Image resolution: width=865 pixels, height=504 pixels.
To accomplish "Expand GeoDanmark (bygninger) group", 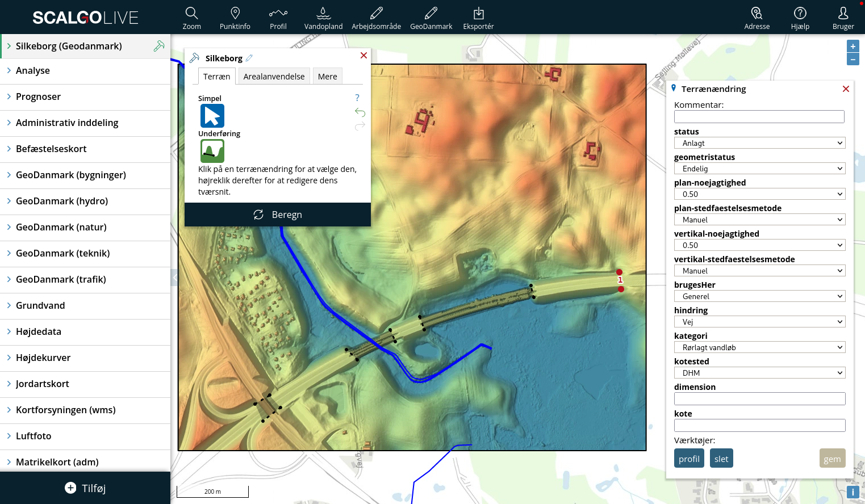I will [x=85, y=175].
